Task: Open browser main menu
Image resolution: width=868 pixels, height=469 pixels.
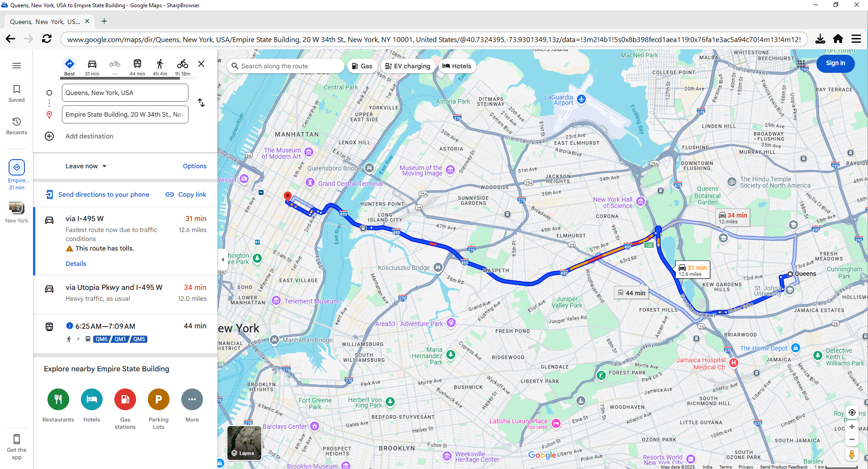Action: (x=856, y=39)
